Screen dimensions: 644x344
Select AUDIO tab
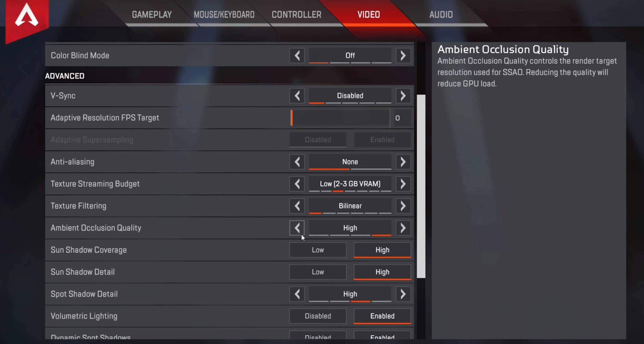point(440,15)
